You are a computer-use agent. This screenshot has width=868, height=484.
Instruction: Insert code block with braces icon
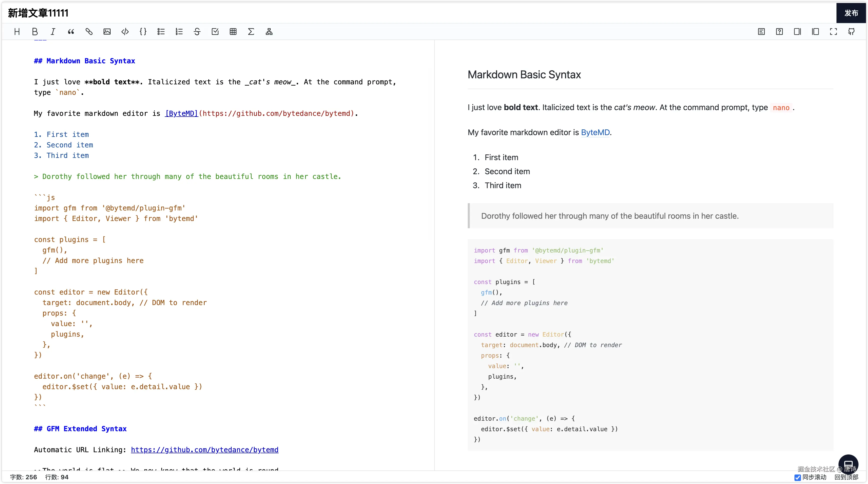[x=143, y=32]
